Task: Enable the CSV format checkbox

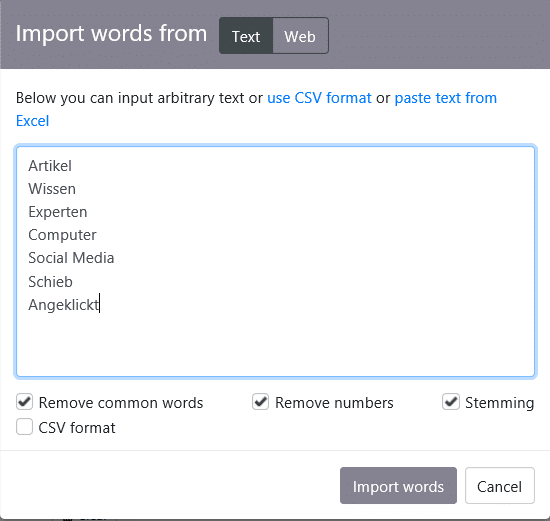Action: [25, 427]
